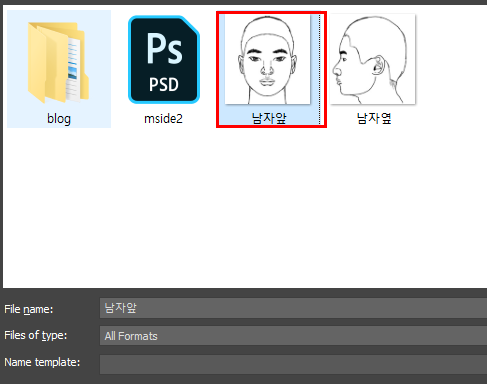This screenshot has width=487, height=384.
Task: Click the 남자옆 file name label
Action: click(374, 118)
